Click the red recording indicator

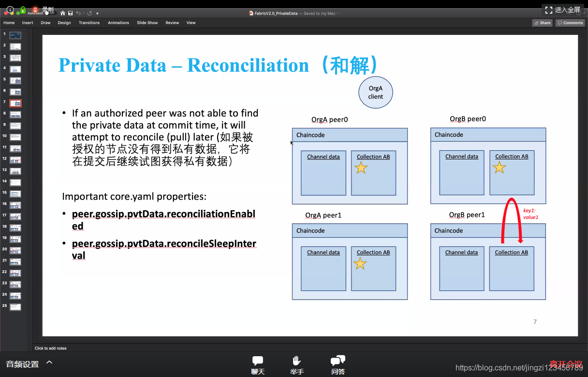[35, 10]
